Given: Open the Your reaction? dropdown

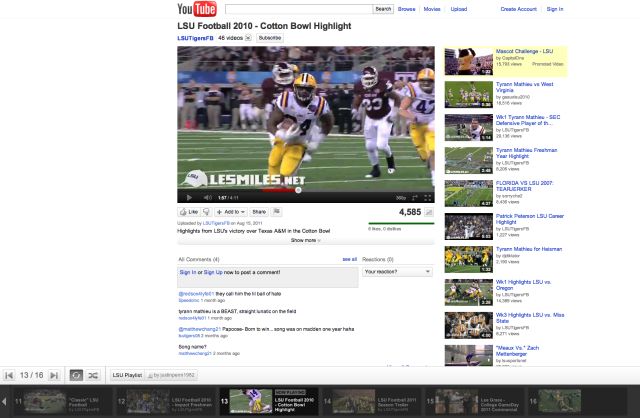Looking at the screenshot, I should (397, 272).
